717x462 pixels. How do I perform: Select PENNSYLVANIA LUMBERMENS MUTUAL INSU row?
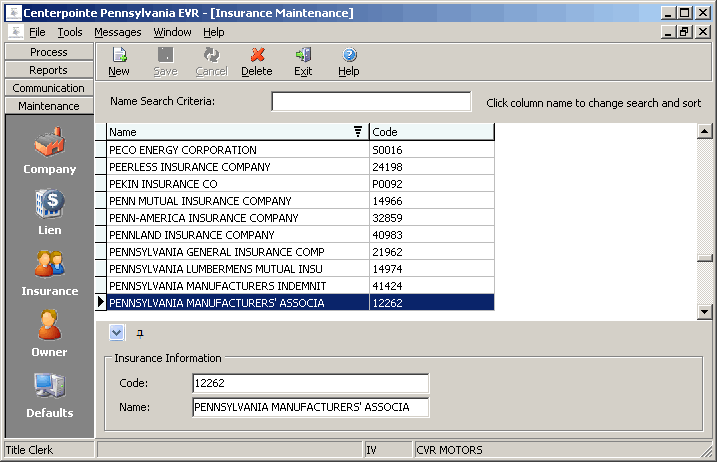pos(294,269)
